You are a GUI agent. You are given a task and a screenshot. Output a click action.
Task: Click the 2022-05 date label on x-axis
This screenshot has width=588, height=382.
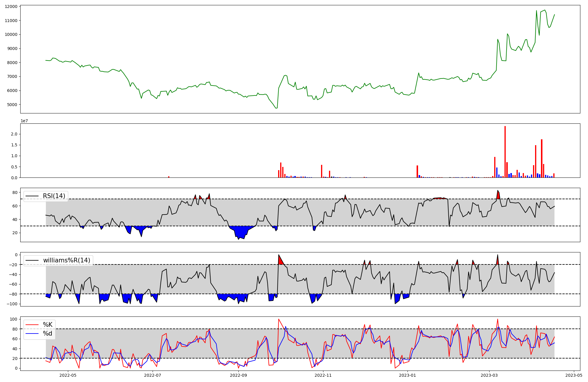tap(68, 375)
